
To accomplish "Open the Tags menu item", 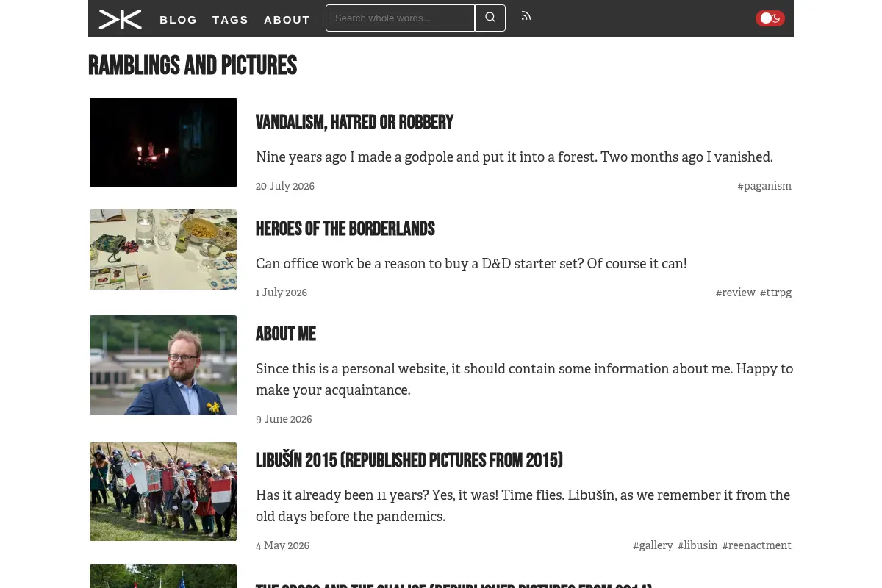I will click(x=231, y=20).
